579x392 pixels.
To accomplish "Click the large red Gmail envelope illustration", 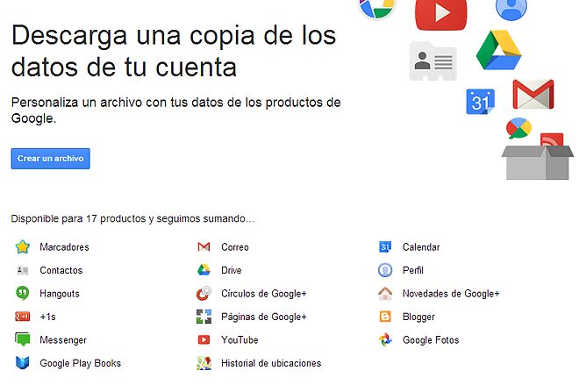I will pyautogui.click(x=533, y=94).
